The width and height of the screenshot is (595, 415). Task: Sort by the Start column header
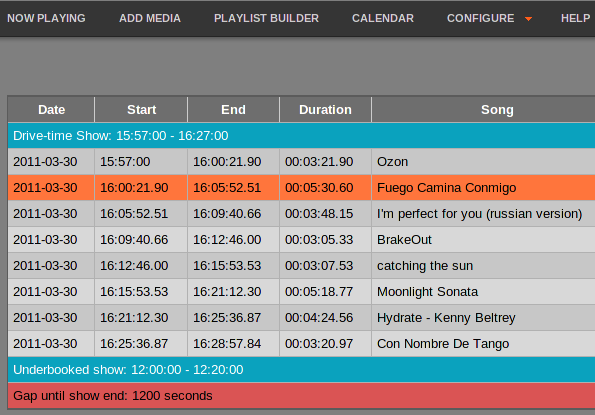coord(141,110)
